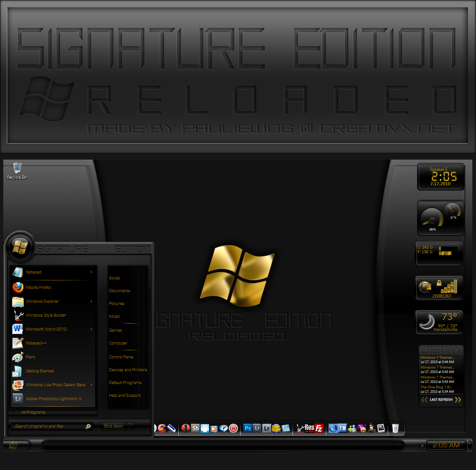Click the taskbar Start button
The image size is (476, 470).
(14, 445)
